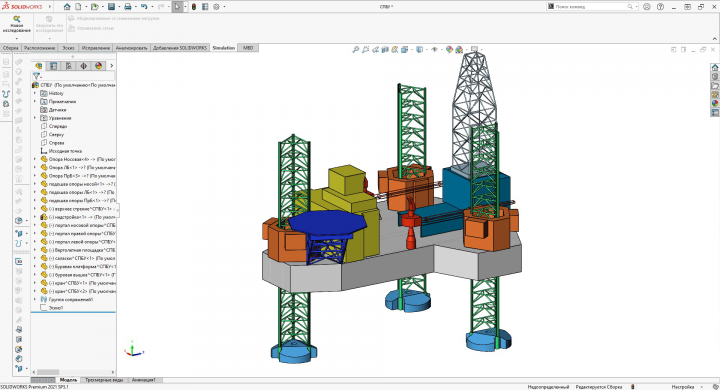Viewport: 720px width, 390px height.
Task: Click the 3D sketch icon in the left toolbar
Action: point(18,261)
